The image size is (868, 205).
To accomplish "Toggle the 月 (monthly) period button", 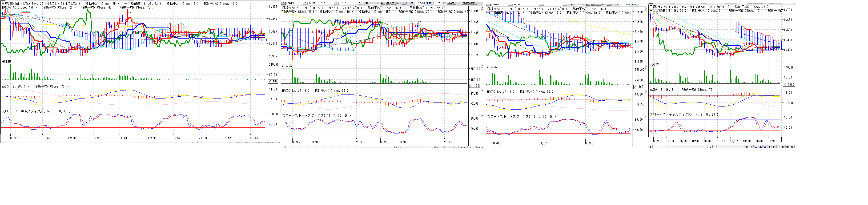I will (x=393, y=3).
